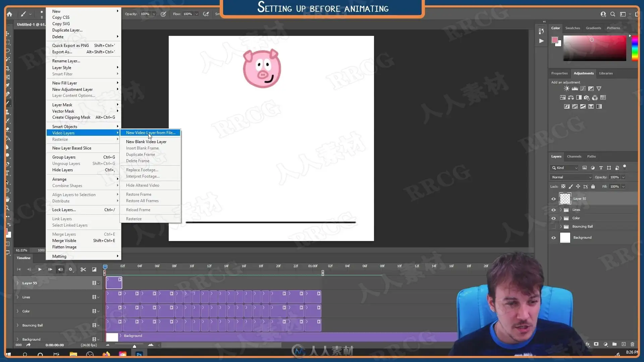Click the delete layer trash icon
The image size is (644, 362).
coord(632,344)
